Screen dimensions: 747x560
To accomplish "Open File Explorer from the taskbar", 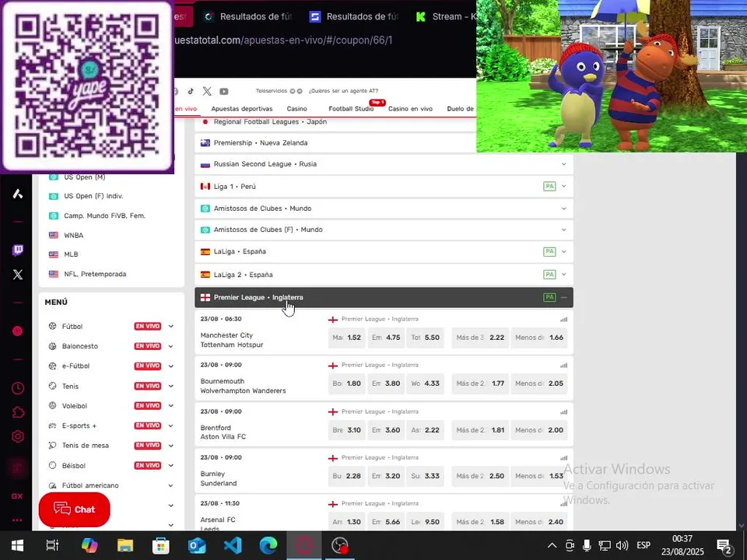I will click(125, 545).
